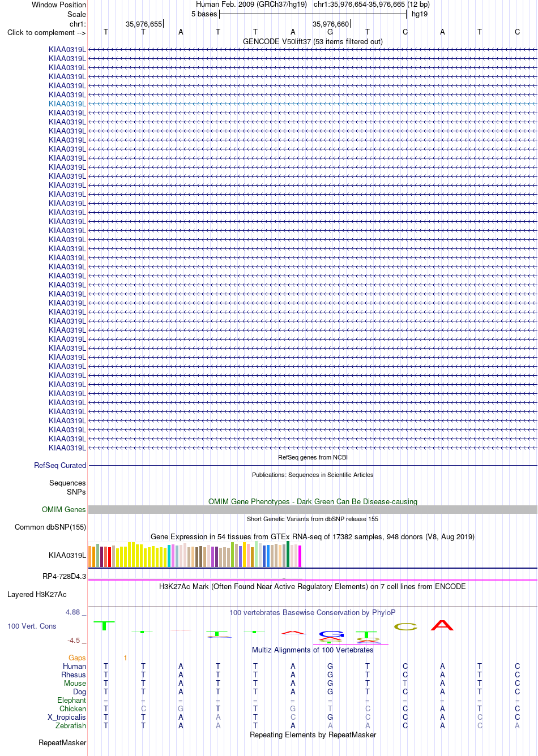Click the "RP4-728D4.3" gene label
The image size is (538, 756).
click(x=65, y=576)
